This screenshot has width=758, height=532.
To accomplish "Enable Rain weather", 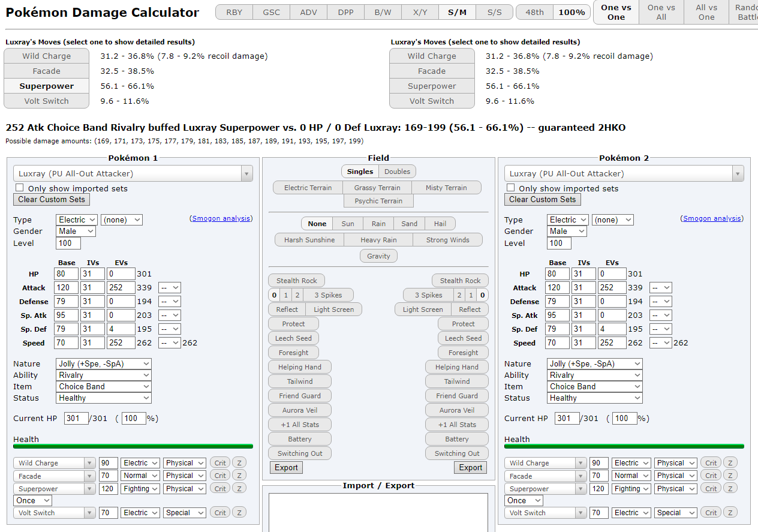I will click(x=378, y=224).
